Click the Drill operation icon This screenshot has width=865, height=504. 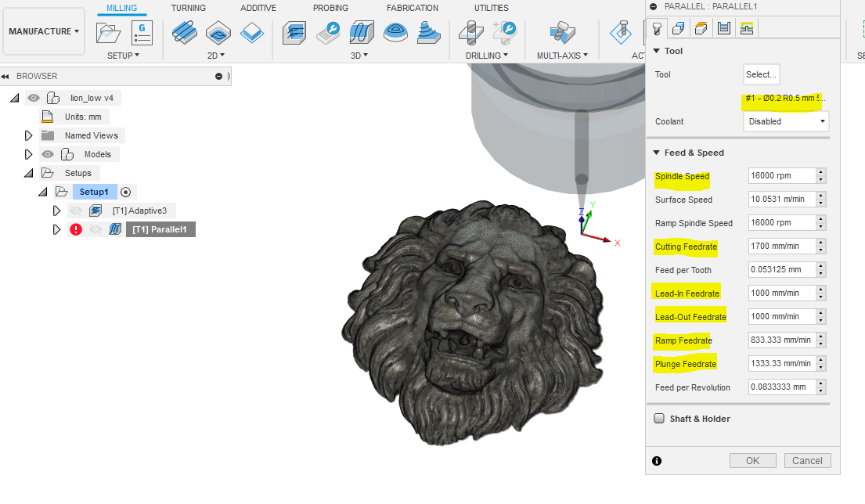click(470, 33)
